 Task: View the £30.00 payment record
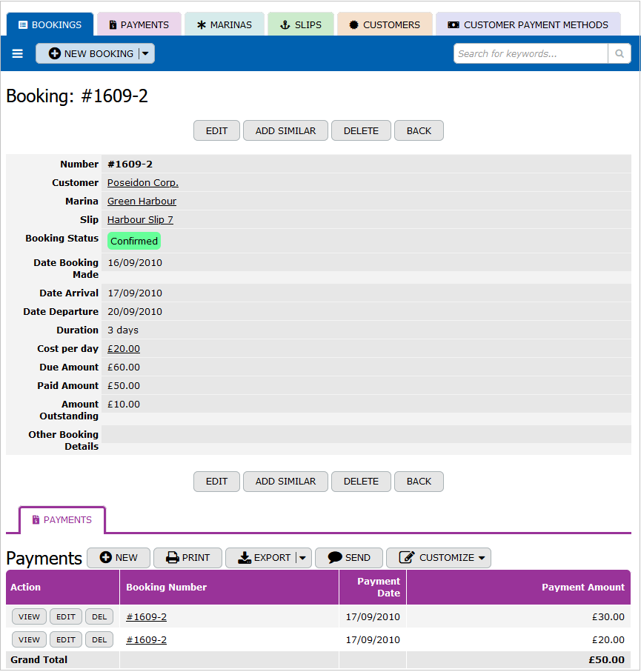[29, 617]
